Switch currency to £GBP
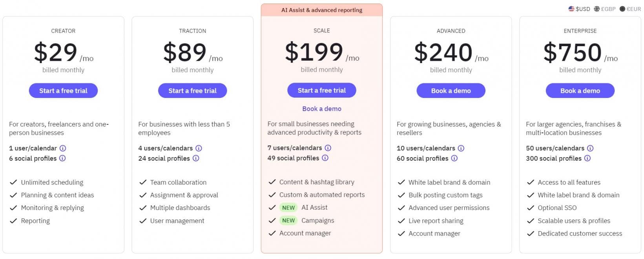The height and width of the screenshot is (259, 644). 605,9
